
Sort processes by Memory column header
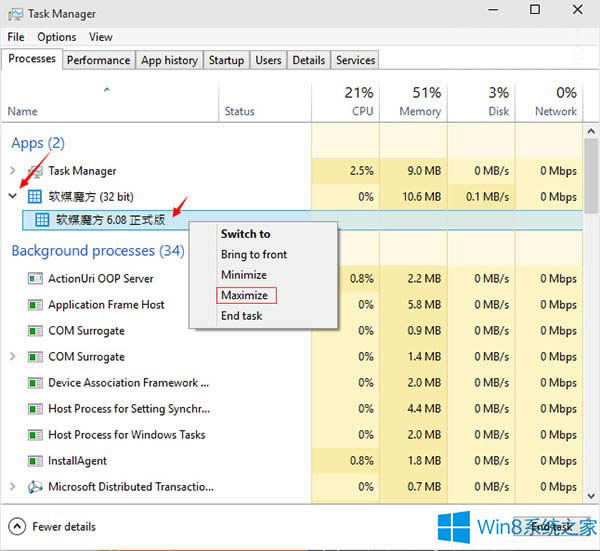[x=419, y=102]
